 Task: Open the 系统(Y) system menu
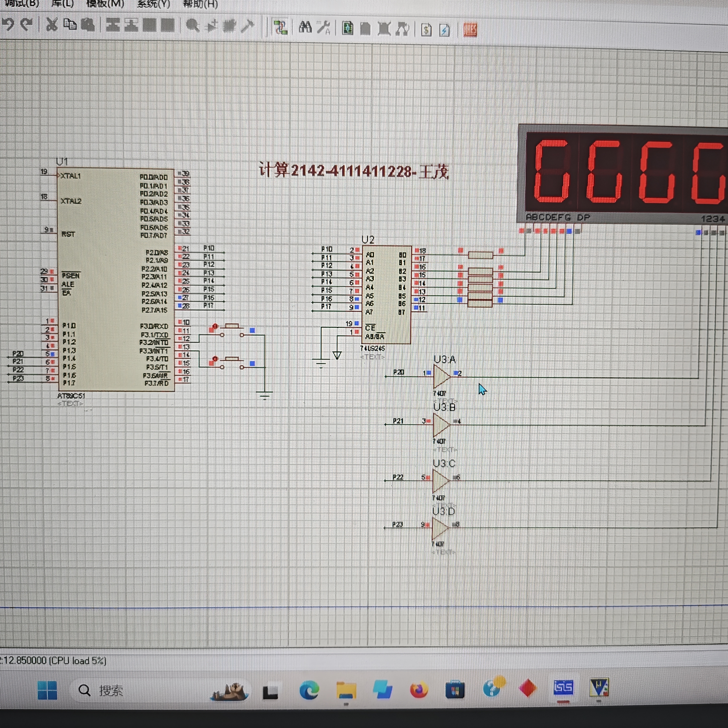(x=153, y=4)
